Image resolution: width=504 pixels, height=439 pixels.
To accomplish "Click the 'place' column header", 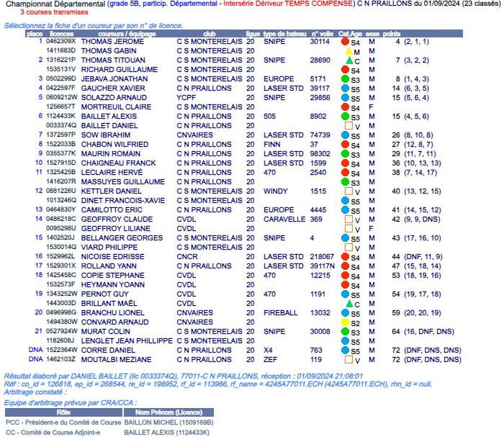I will click(x=35, y=34).
